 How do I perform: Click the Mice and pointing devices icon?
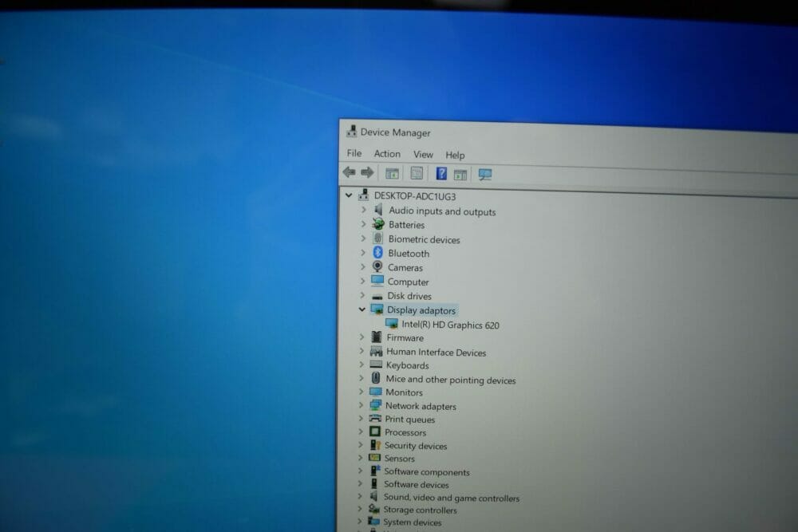(x=376, y=378)
